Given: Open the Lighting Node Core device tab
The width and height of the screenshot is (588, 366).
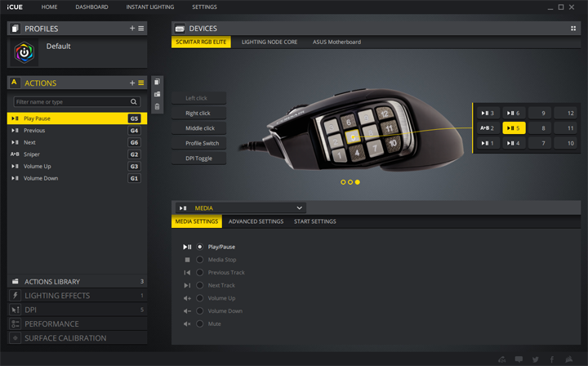Looking at the screenshot, I should click(269, 42).
